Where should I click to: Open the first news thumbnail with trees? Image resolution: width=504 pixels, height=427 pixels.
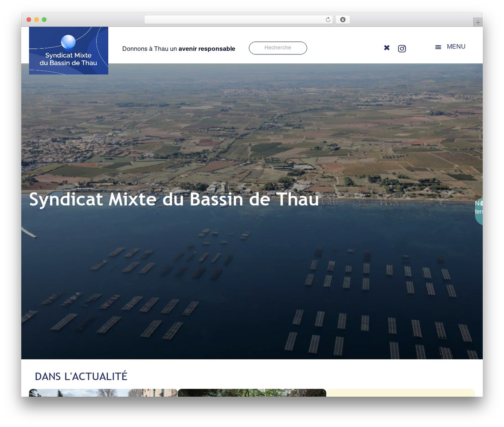click(103, 393)
